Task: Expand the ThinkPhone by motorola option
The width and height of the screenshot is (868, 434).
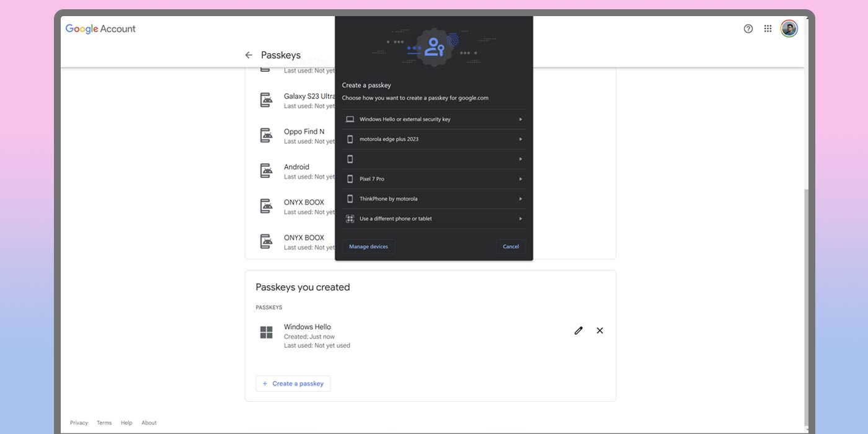Action: 434,198
